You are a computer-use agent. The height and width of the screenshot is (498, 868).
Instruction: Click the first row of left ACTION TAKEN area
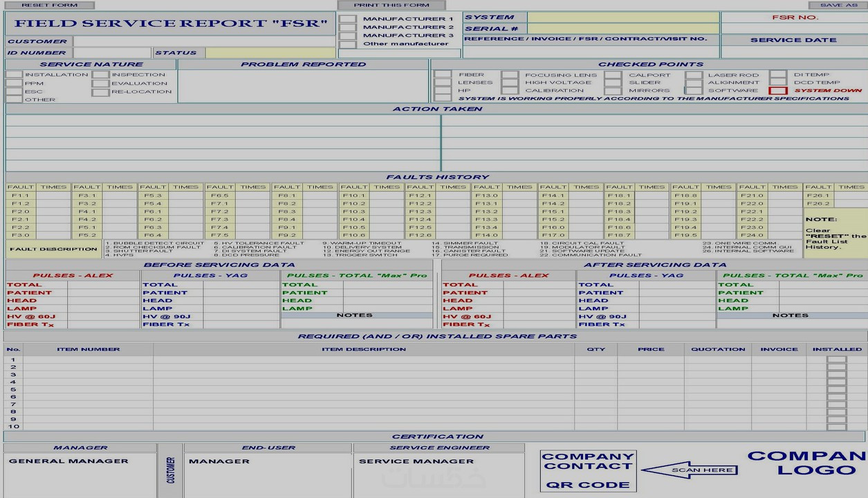tap(223, 120)
